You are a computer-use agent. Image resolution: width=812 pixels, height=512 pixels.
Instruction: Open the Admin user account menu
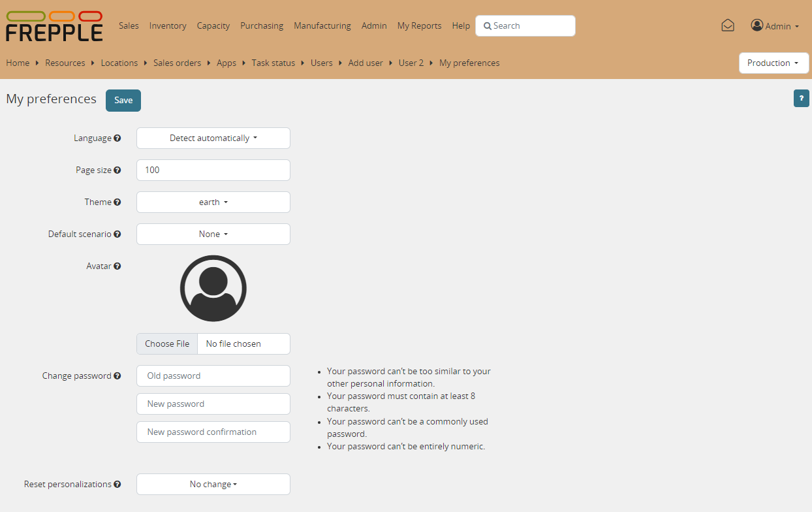[775, 25]
